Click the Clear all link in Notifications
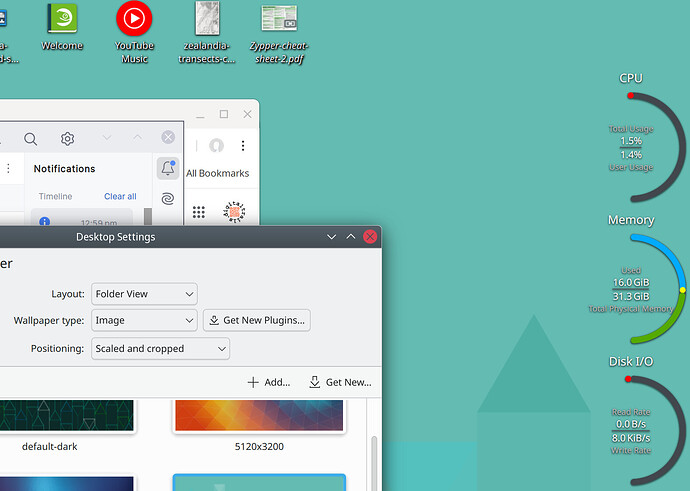690x491 pixels. coord(120,196)
